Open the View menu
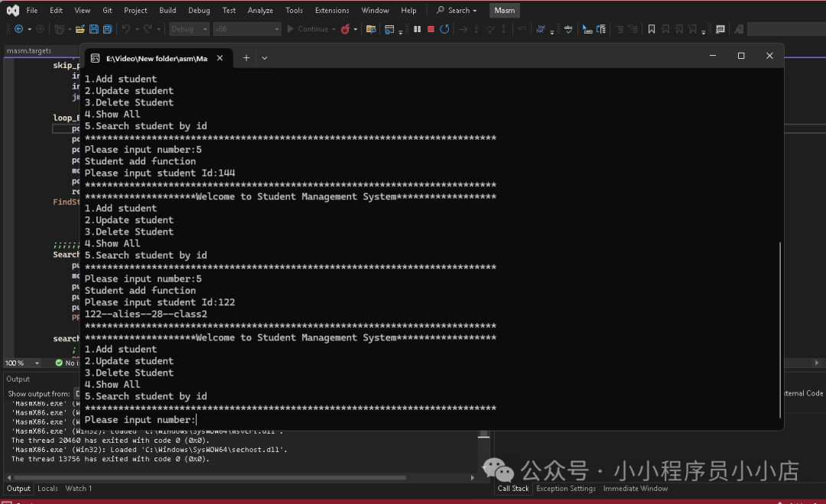The width and height of the screenshot is (826, 504). (x=82, y=10)
